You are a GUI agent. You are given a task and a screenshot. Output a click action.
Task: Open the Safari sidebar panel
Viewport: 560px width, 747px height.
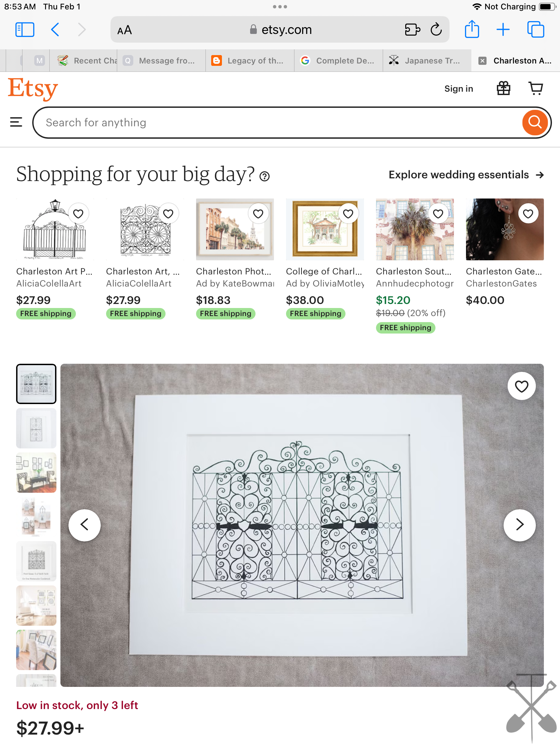[x=25, y=30]
